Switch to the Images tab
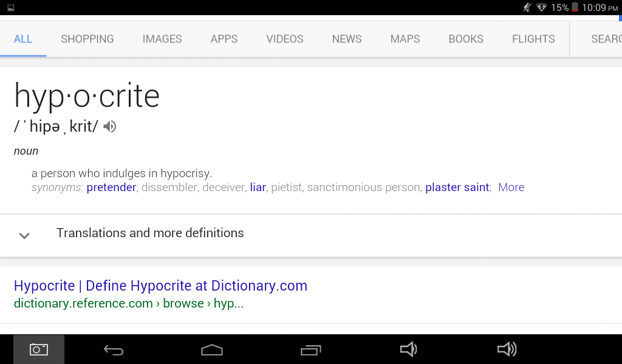 point(162,39)
